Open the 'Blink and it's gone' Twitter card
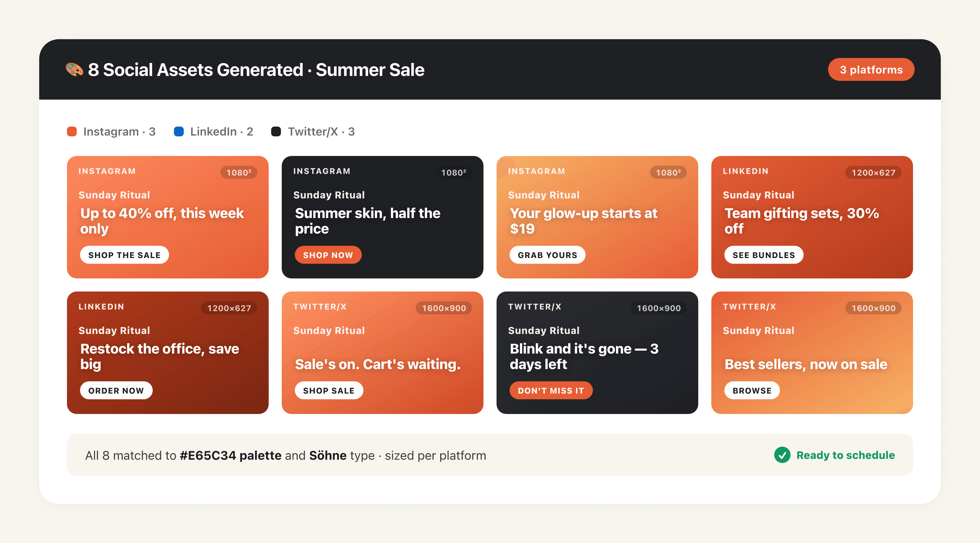The height and width of the screenshot is (543, 980). 597,353
